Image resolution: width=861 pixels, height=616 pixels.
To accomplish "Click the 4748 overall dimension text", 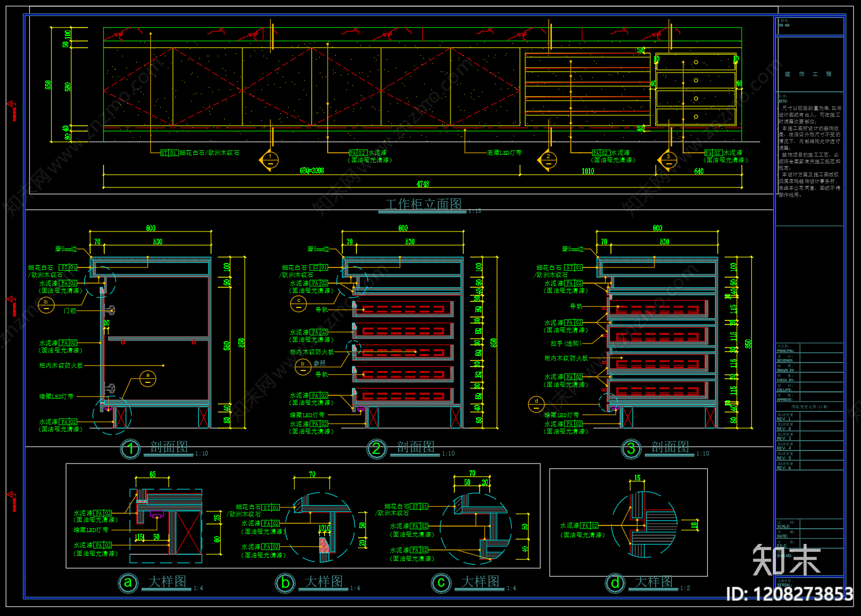I will 423,184.
